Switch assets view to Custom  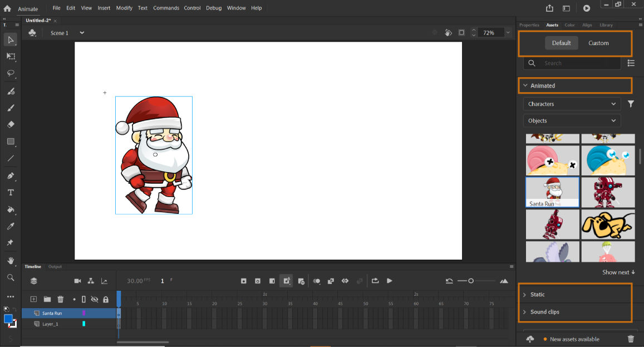598,43
